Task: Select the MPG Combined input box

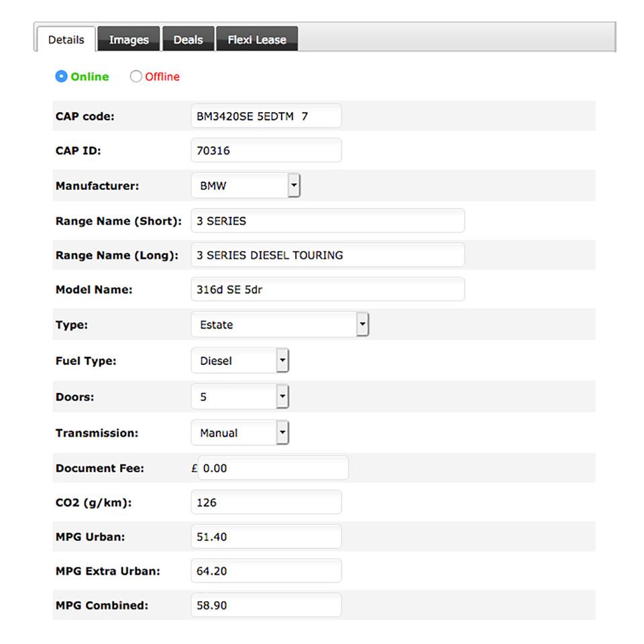Action: click(266, 605)
